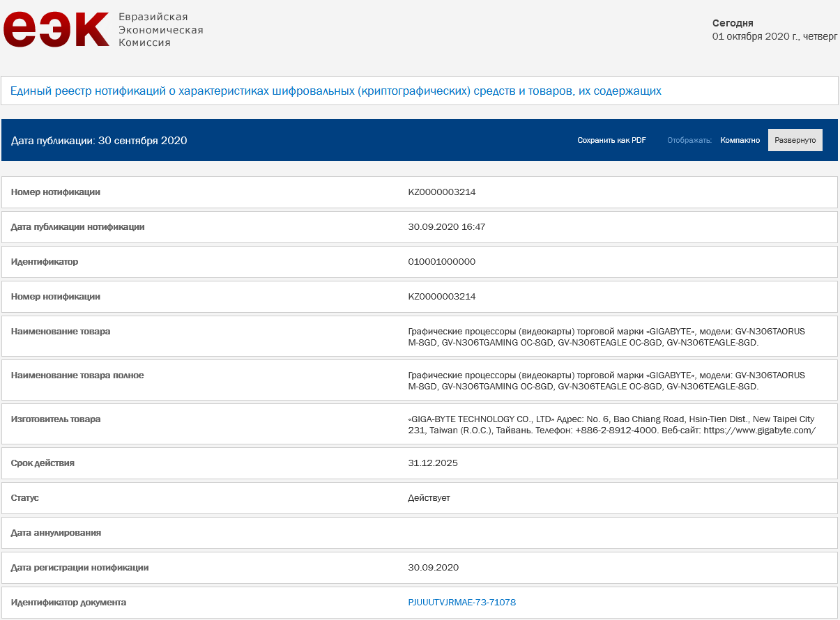840x620 pixels.
Task: Click the empty Дата аннулирования row
Action: pyautogui.click(x=420, y=532)
